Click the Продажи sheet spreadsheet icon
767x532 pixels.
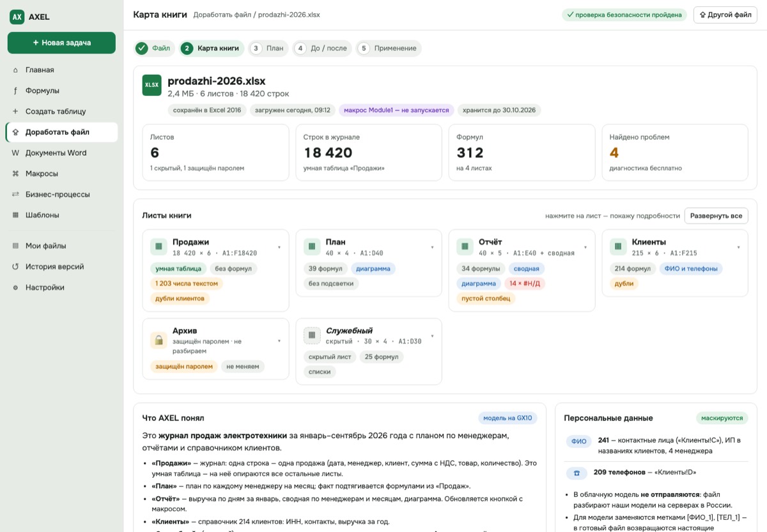[x=159, y=247]
